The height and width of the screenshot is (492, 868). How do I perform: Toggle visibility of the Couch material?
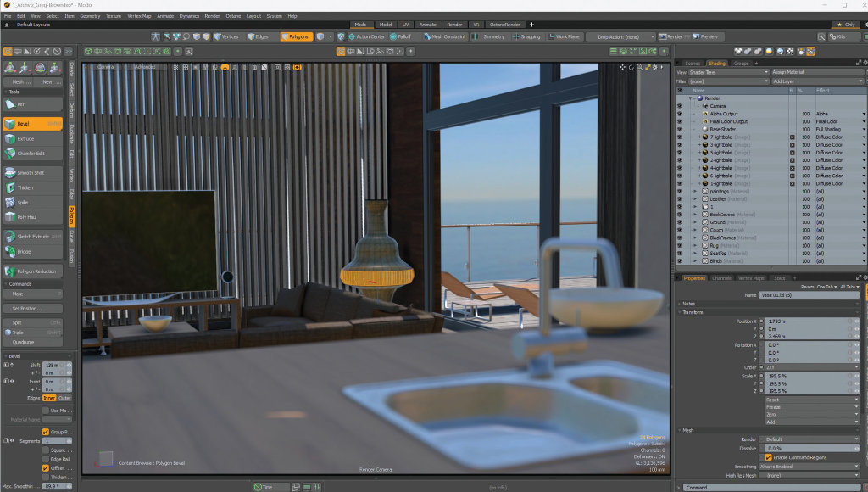(x=680, y=230)
